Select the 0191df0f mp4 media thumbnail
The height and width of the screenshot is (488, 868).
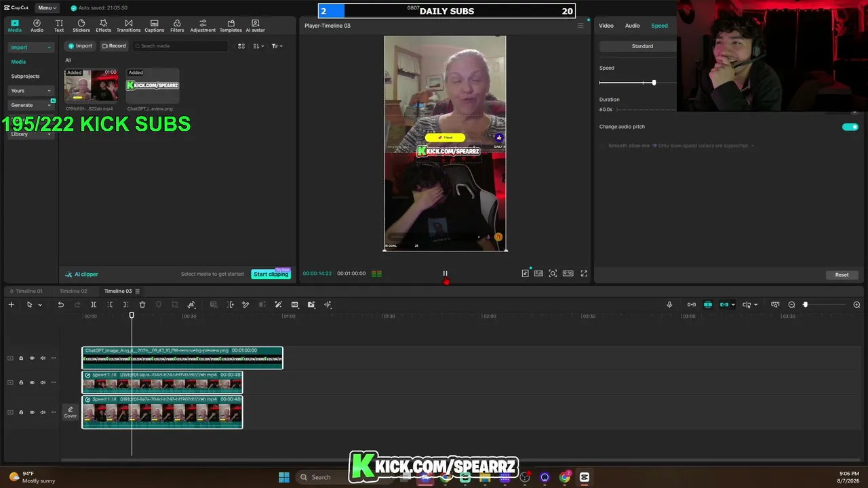click(x=91, y=85)
